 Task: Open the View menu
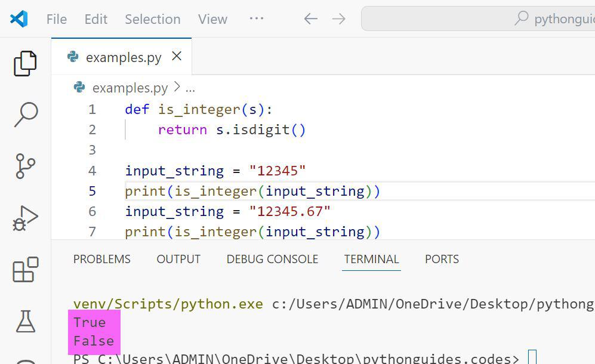(212, 18)
